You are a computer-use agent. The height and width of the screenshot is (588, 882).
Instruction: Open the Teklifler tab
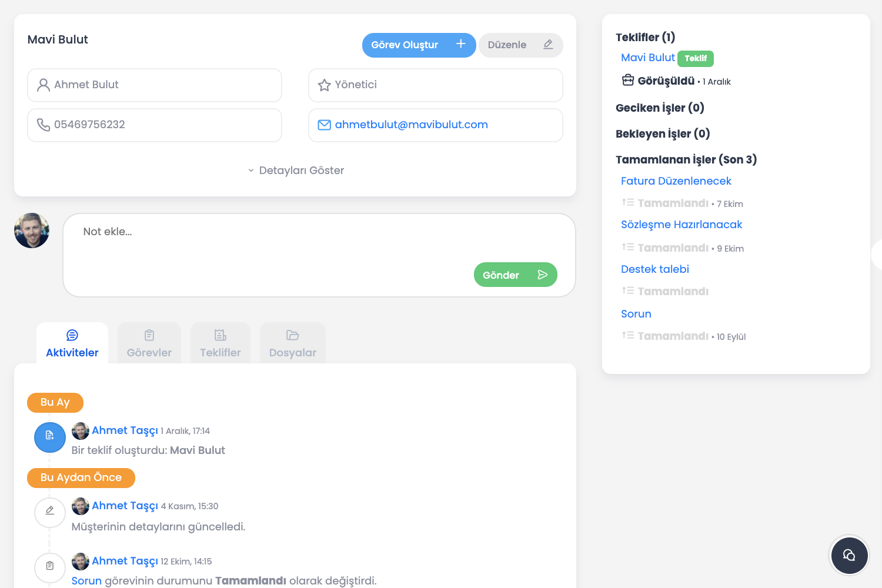tap(220, 343)
